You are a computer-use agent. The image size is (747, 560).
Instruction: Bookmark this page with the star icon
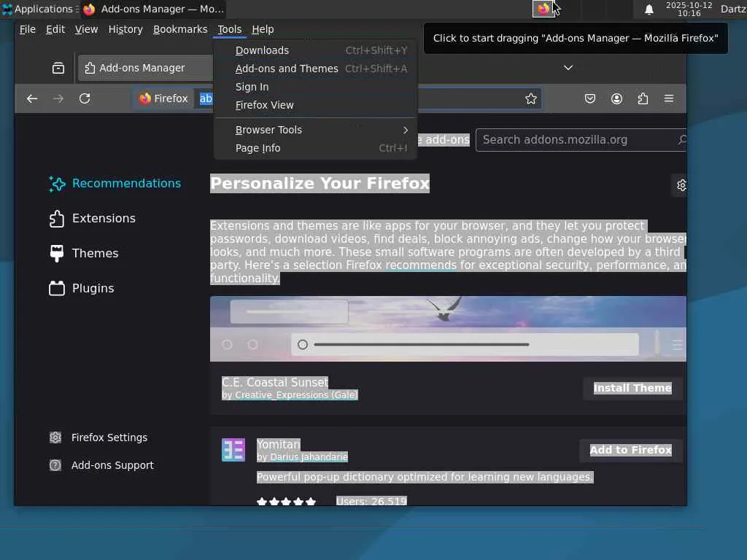pos(531,98)
